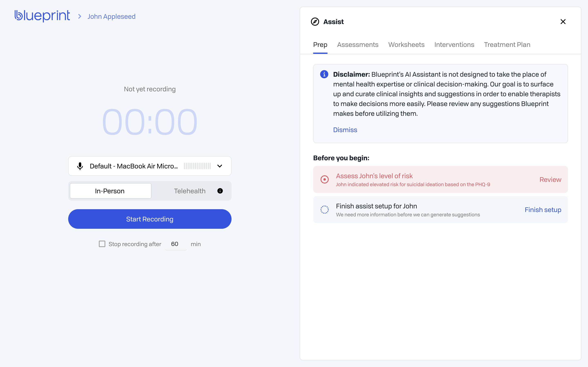Click the breadcrumb chevron arrow
Viewport: 588px width, 367px height.
(x=79, y=17)
